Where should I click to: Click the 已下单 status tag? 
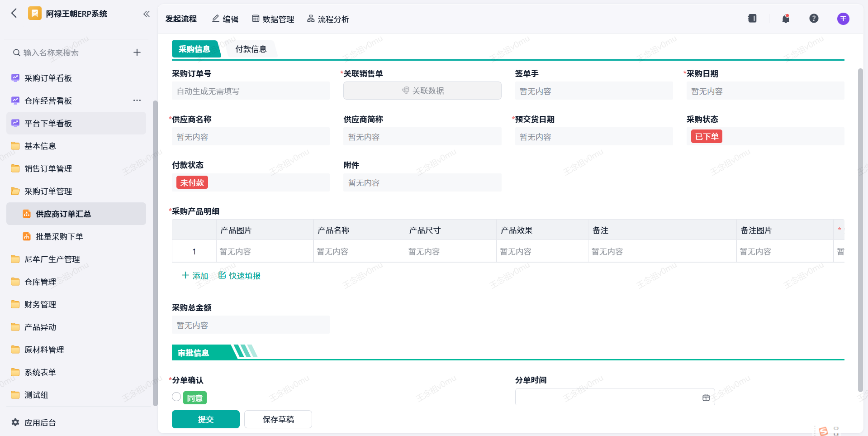[x=707, y=136]
